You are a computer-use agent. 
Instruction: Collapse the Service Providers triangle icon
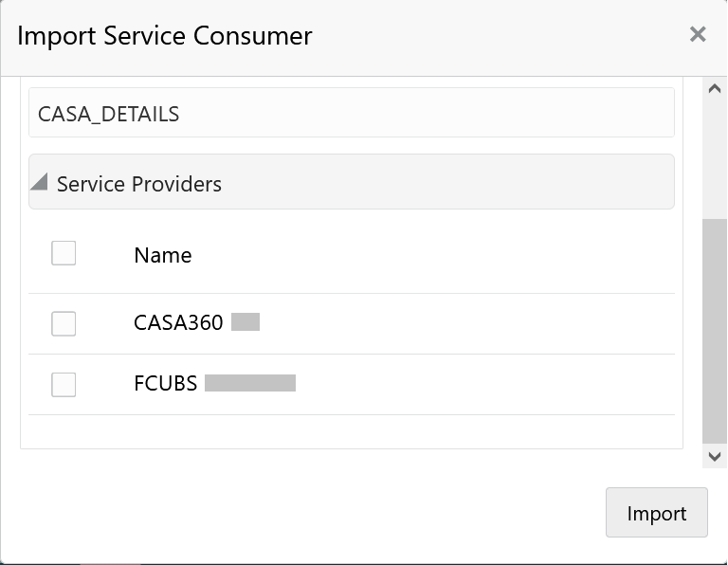click(x=39, y=182)
